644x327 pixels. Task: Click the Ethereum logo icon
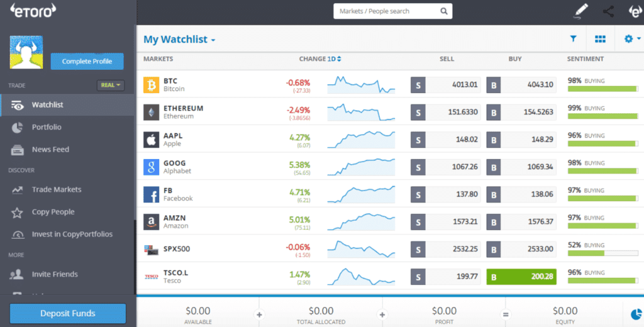152,112
